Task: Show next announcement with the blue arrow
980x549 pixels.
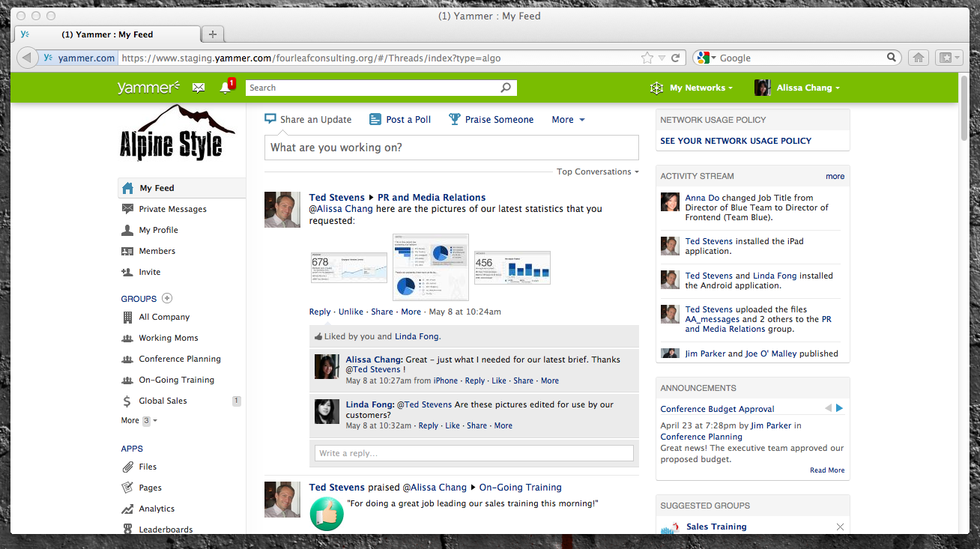Action: pyautogui.click(x=840, y=408)
